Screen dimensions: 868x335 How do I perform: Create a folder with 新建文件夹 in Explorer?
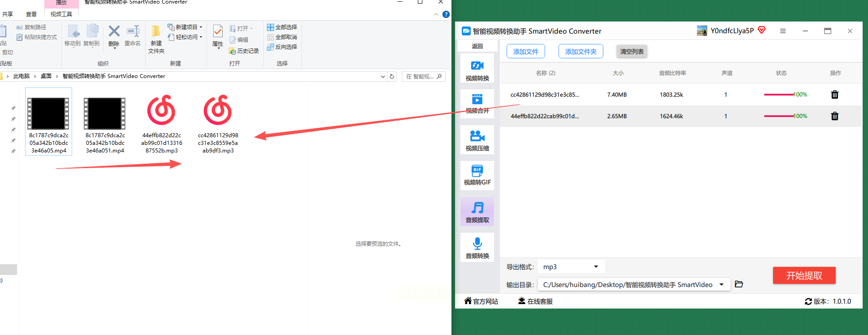pyautogui.click(x=156, y=39)
